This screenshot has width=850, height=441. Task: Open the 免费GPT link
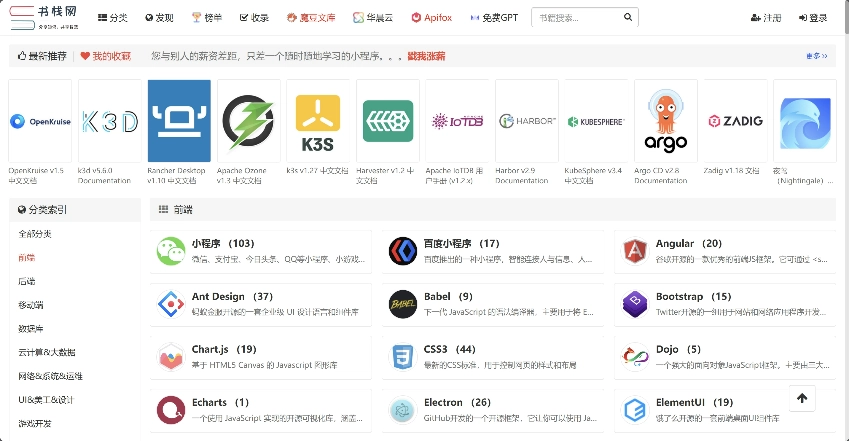tap(494, 18)
